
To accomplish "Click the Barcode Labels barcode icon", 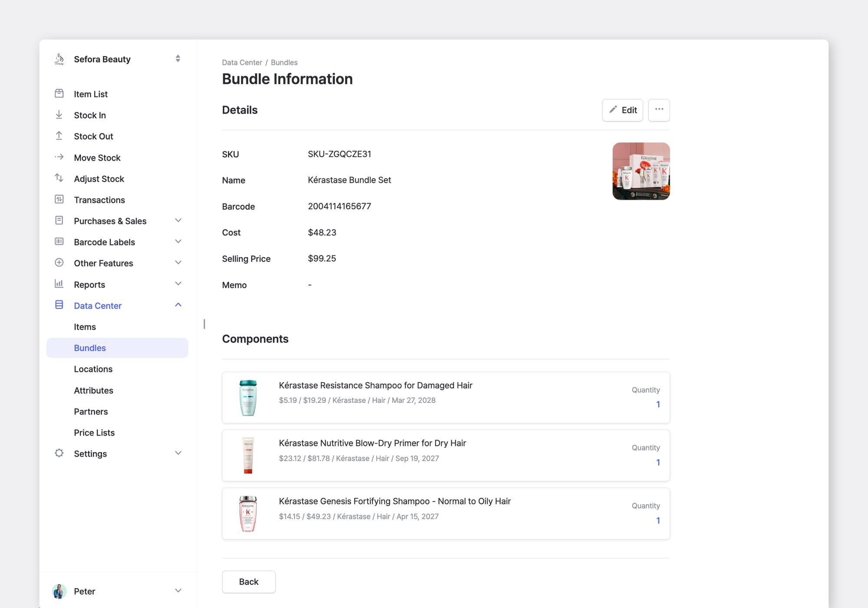I will pyautogui.click(x=59, y=241).
